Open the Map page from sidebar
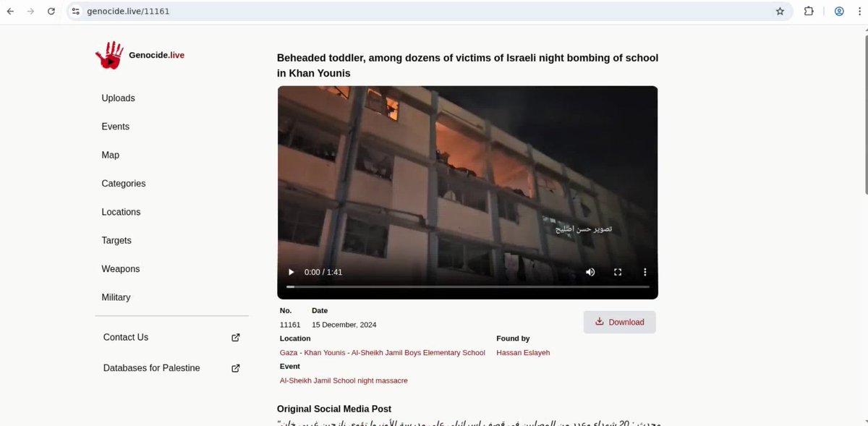 pyautogui.click(x=111, y=155)
